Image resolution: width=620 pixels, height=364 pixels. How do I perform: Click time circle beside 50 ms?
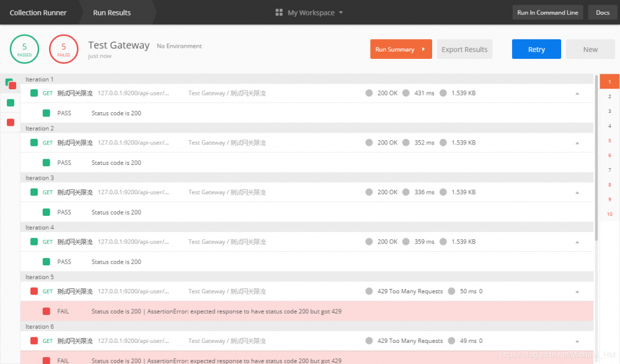(451, 291)
